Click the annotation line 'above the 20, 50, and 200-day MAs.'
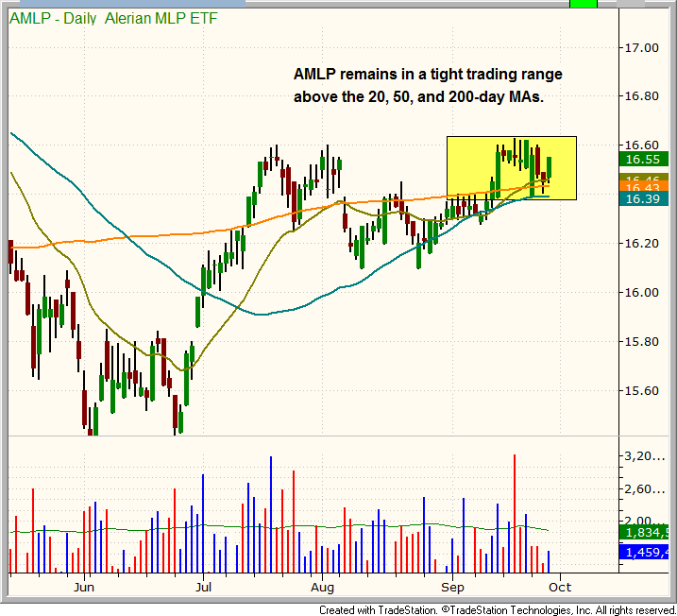The height and width of the screenshot is (616, 677). pos(418,96)
